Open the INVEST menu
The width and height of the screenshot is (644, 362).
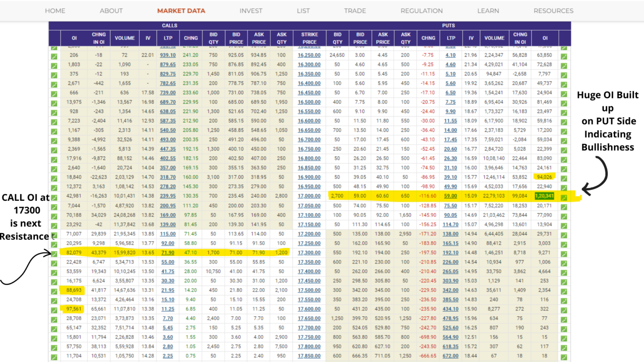pos(251,11)
